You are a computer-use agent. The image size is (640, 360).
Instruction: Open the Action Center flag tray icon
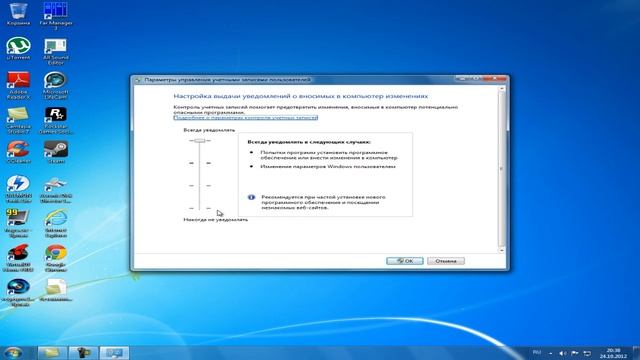[575, 353]
